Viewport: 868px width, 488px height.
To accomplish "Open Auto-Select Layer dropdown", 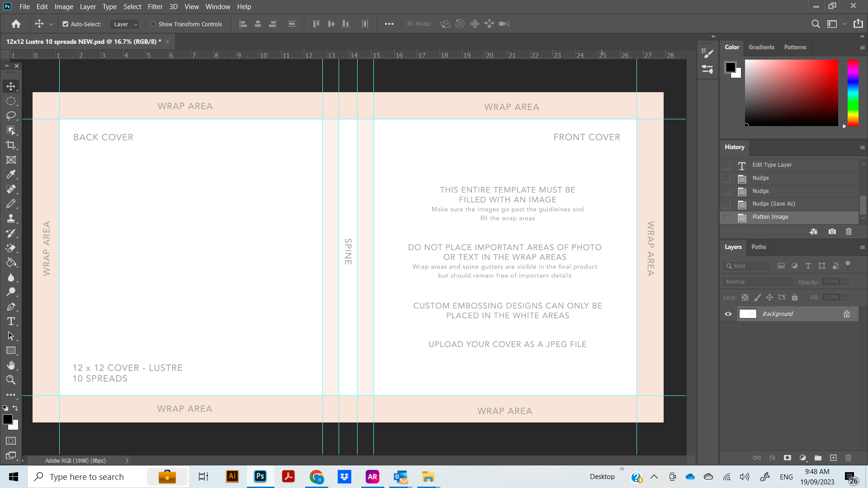I will point(125,24).
